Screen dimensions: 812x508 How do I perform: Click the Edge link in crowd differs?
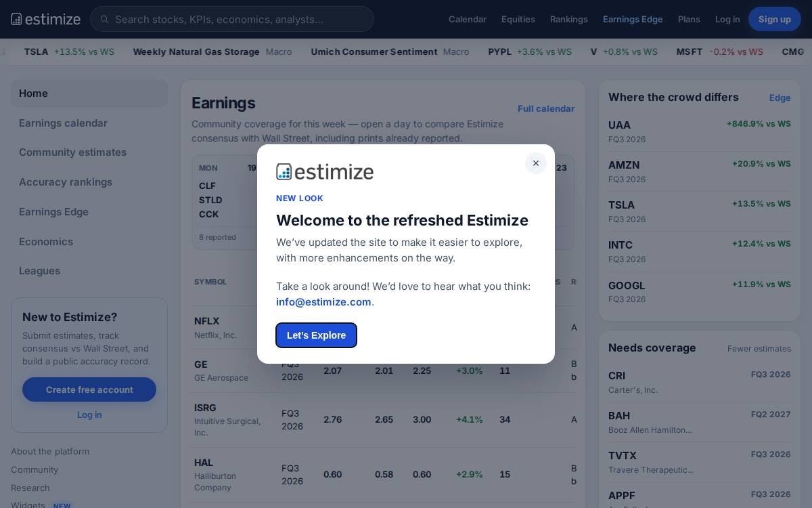click(780, 98)
